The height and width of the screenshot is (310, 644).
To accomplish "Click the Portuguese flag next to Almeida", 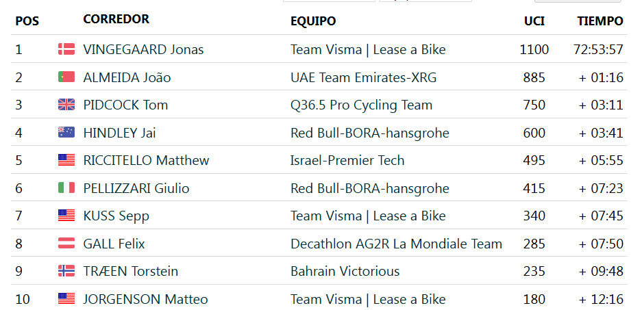I will (x=66, y=77).
